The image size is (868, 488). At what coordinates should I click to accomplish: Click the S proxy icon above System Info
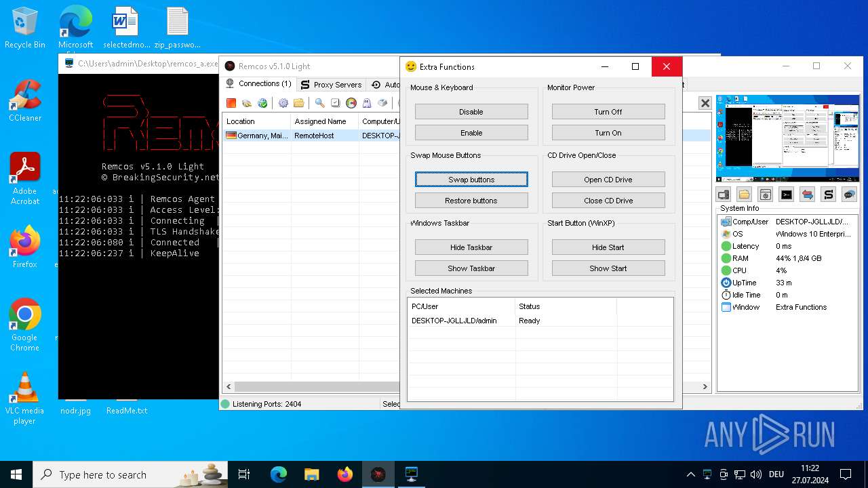(829, 195)
